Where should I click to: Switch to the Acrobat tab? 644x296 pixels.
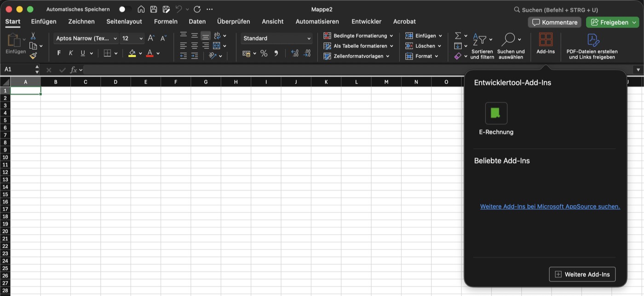point(404,21)
